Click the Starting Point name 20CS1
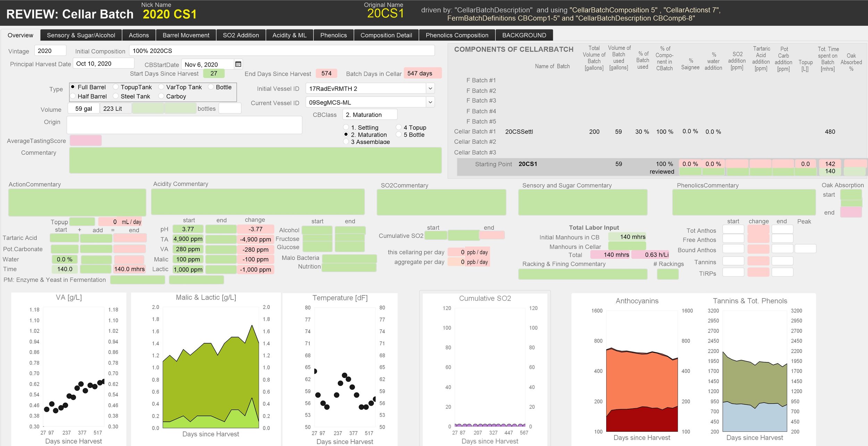Screen dimensions: 868x446 (528, 164)
